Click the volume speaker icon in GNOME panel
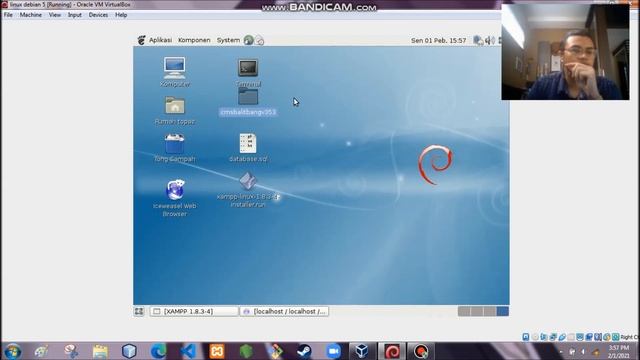Image resolution: width=640 pixels, height=360 pixels. point(490,40)
